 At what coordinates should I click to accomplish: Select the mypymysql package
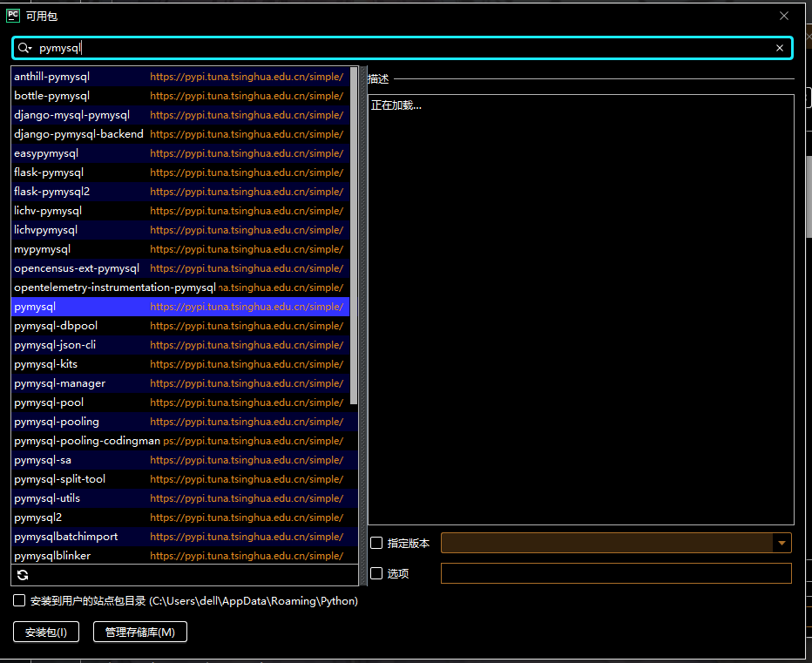pyautogui.click(x=180, y=249)
